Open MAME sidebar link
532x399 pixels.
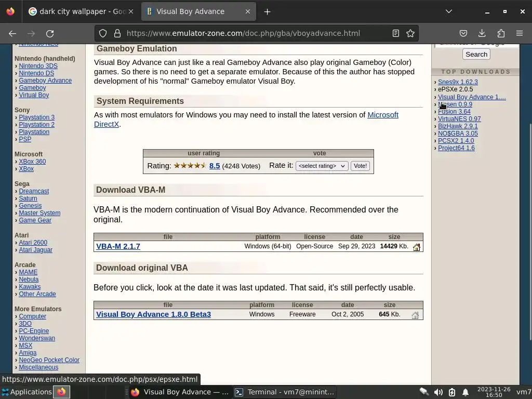click(28, 272)
